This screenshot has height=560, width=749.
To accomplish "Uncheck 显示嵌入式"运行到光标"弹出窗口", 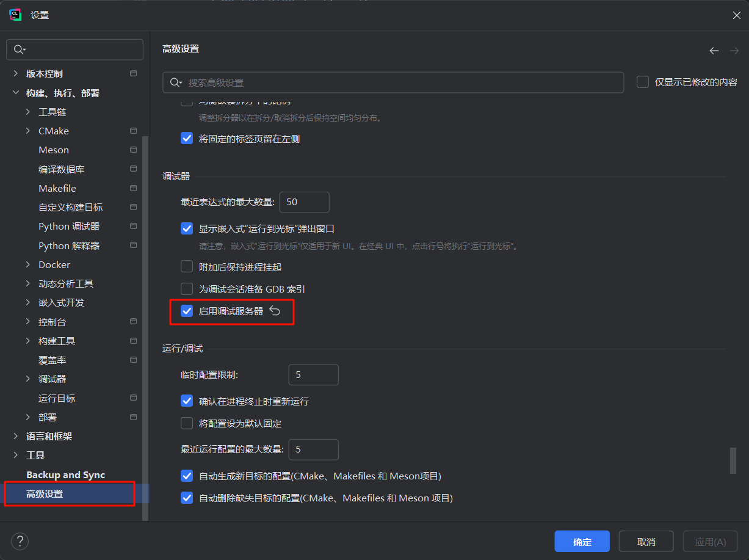I will tap(187, 229).
